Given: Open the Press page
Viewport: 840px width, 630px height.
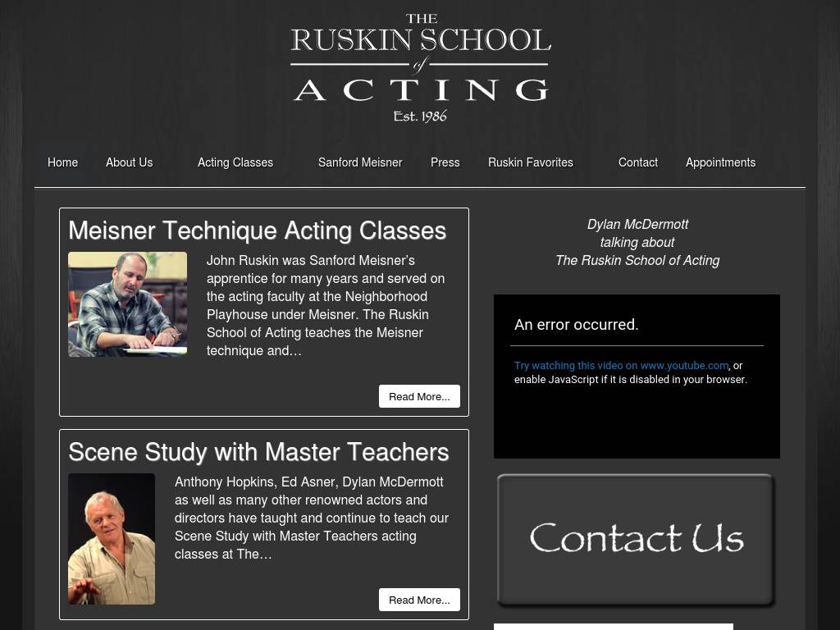Looking at the screenshot, I should pos(445,162).
